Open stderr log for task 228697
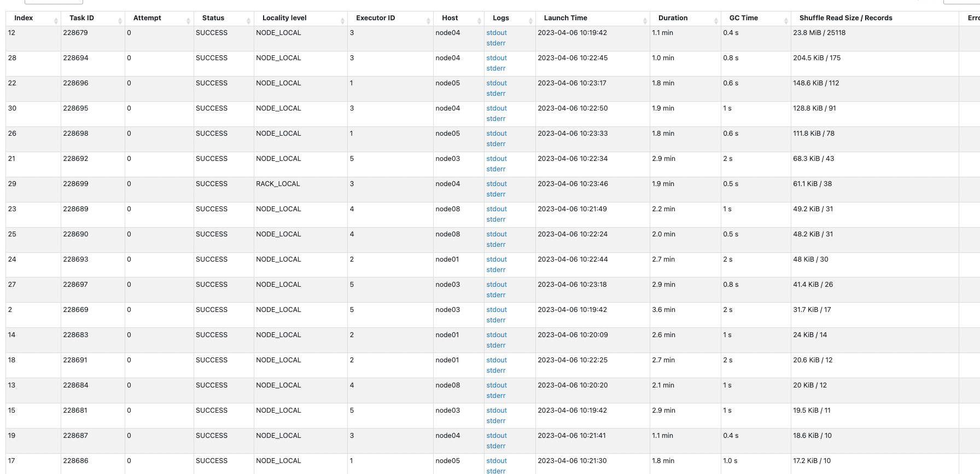The image size is (980, 474). click(496, 295)
